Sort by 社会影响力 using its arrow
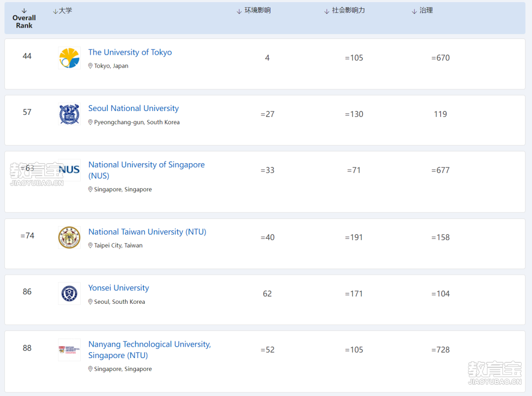Screen dimensions: 532x396 pos(327,11)
